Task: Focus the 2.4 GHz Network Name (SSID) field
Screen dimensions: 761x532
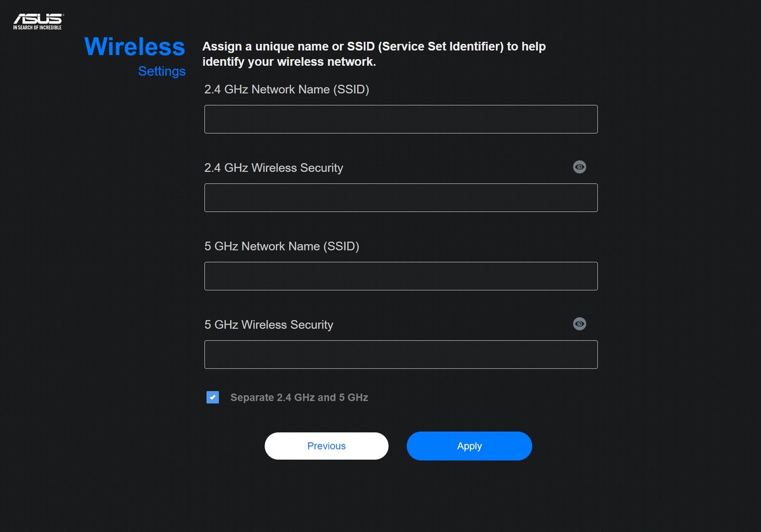Action: 401,119
